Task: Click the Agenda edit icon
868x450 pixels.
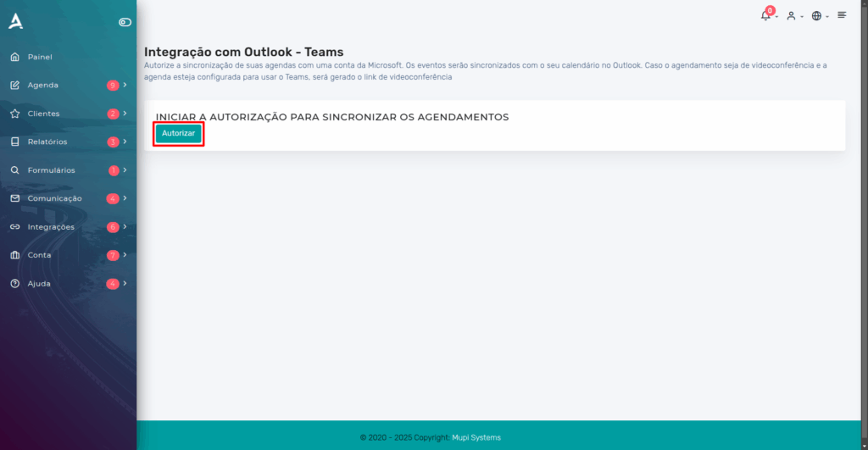Action: pos(15,86)
